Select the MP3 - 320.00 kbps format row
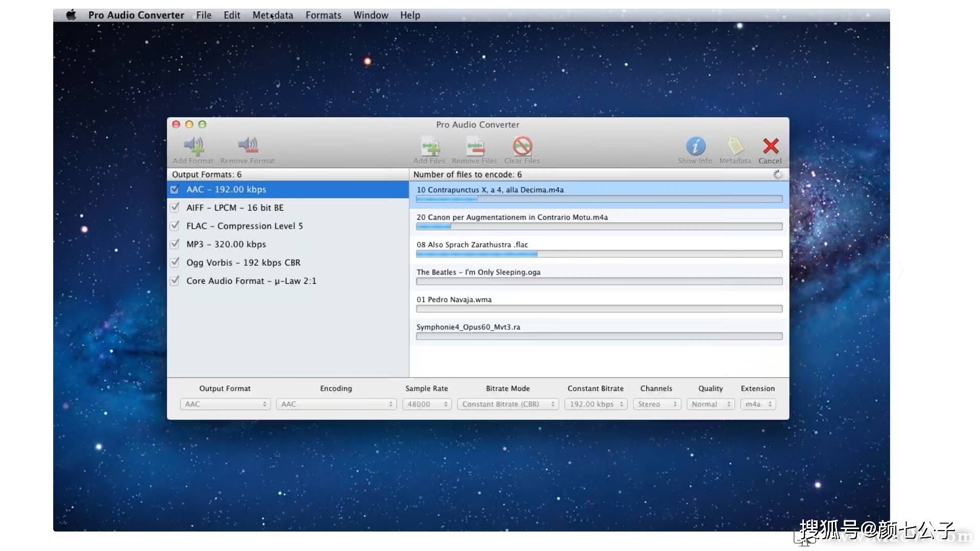The height and width of the screenshot is (551, 980). [288, 244]
